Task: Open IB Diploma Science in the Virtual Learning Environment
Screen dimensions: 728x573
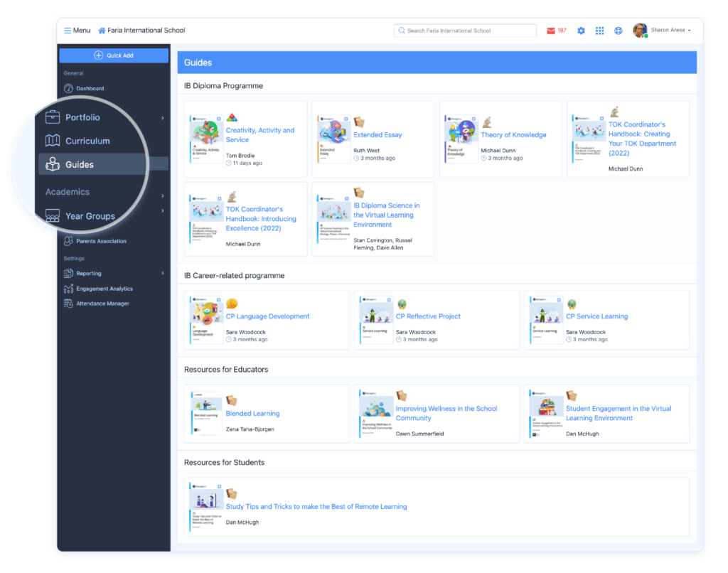Action: [386, 215]
